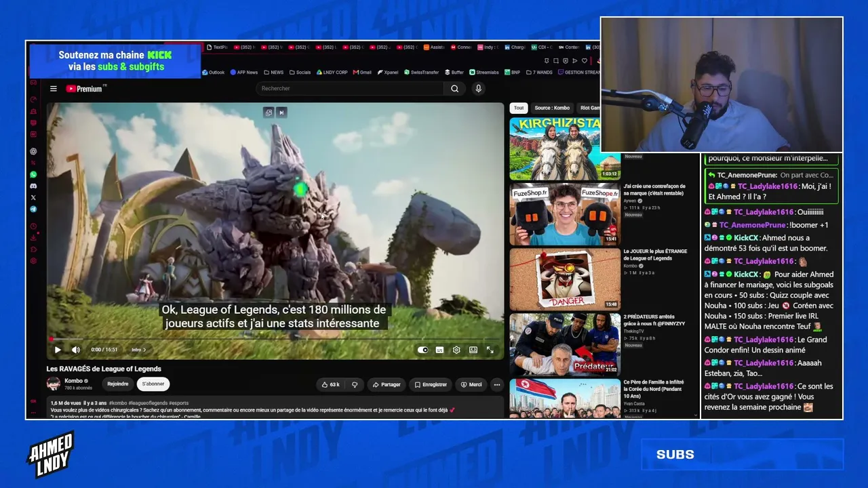
Task: Open the Xpanel bookmark
Action: tap(388, 73)
